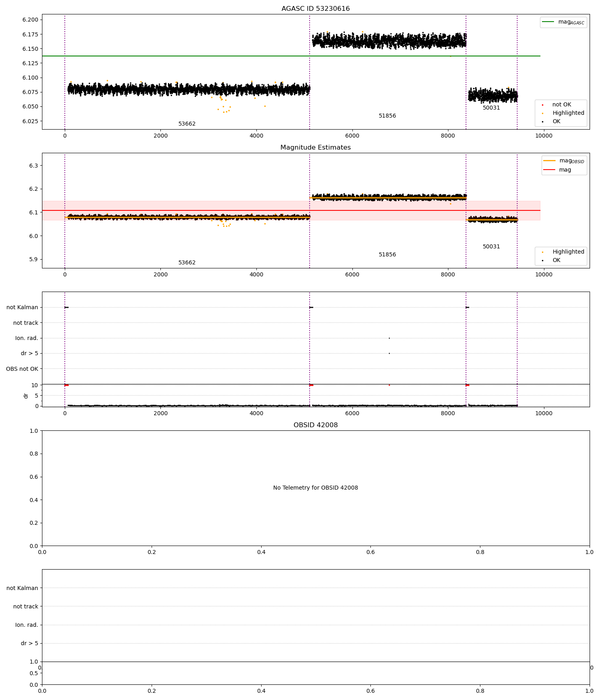Select "51856" label in the Magnitude Estimates plot
This screenshot has height=700, width=600.
click(x=387, y=255)
